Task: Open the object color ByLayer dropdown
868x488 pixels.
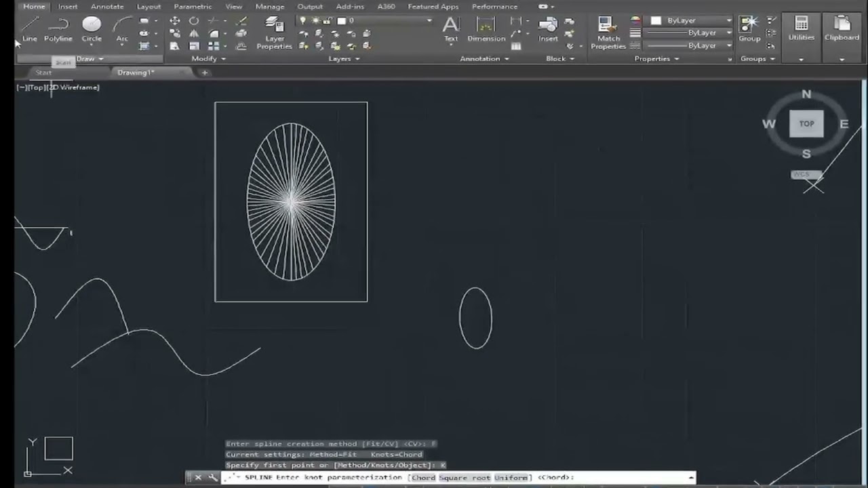Action: [x=690, y=20]
